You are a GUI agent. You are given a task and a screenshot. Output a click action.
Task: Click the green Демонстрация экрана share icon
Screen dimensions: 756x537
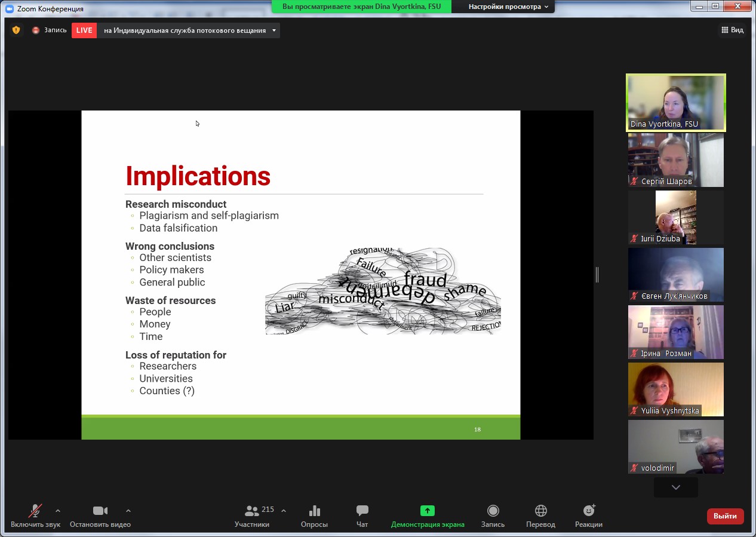coord(427,511)
